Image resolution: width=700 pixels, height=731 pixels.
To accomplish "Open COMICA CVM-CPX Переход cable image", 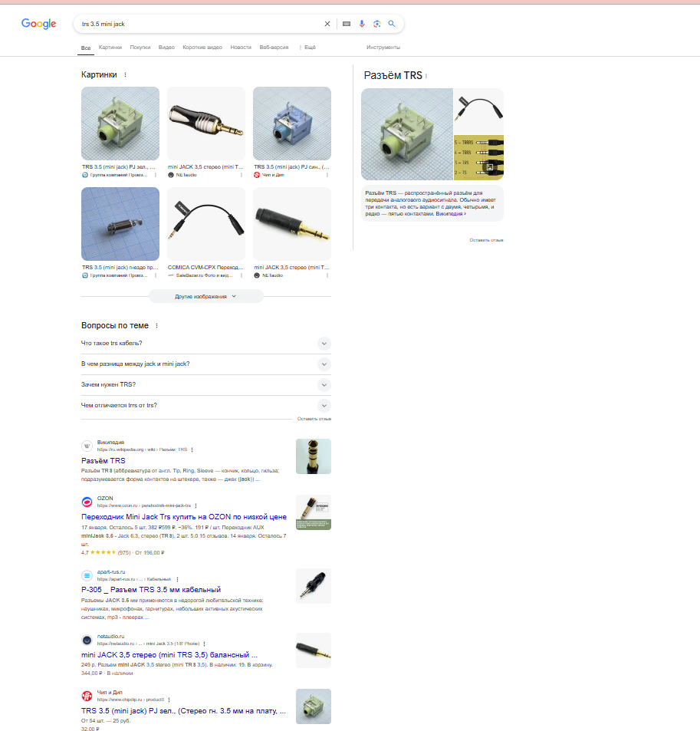I will (206, 224).
